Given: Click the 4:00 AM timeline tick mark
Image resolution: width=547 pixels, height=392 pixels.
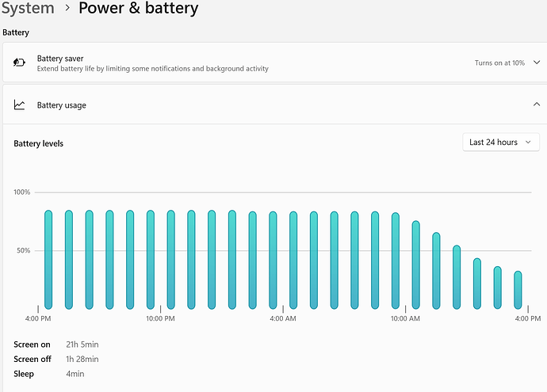Looking at the screenshot, I should (283, 309).
